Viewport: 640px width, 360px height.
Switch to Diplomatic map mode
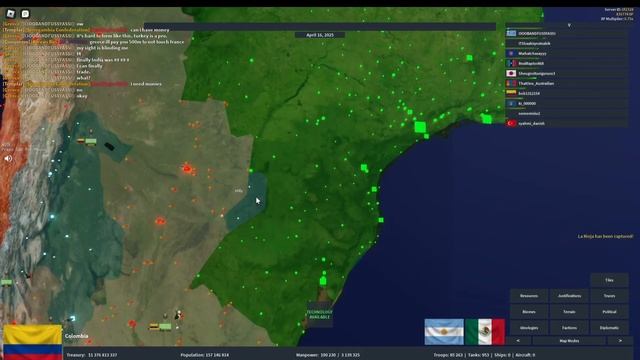click(x=609, y=328)
